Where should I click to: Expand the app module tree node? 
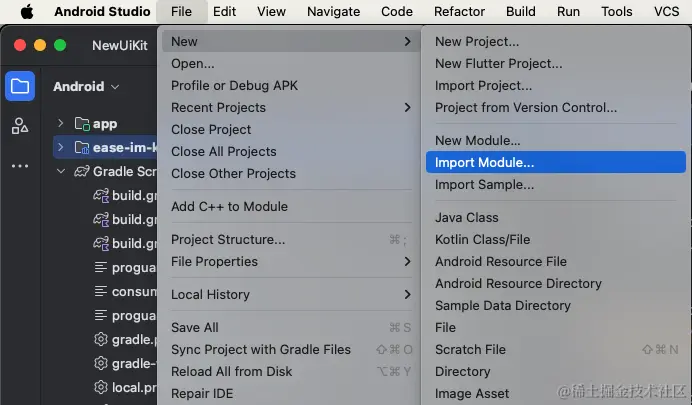61,124
